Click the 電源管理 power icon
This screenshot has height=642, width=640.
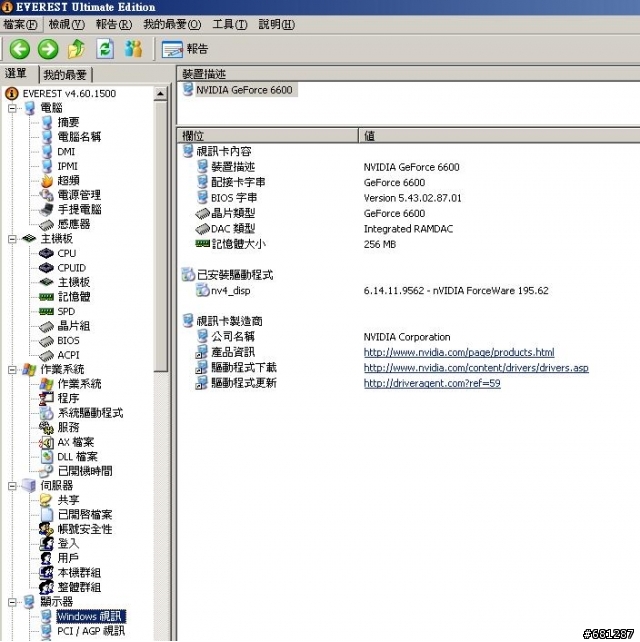(x=47, y=195)
